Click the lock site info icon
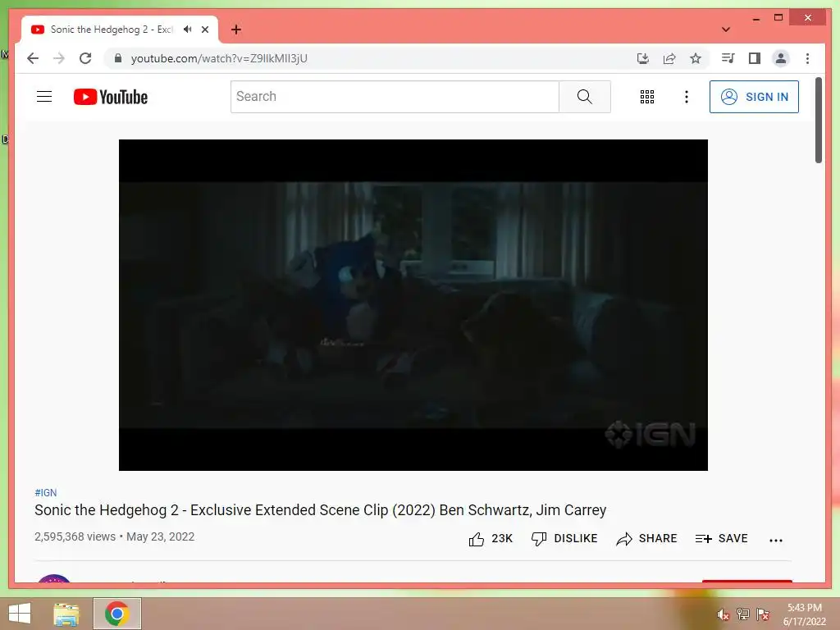The image size is (840, 630). 118,58
